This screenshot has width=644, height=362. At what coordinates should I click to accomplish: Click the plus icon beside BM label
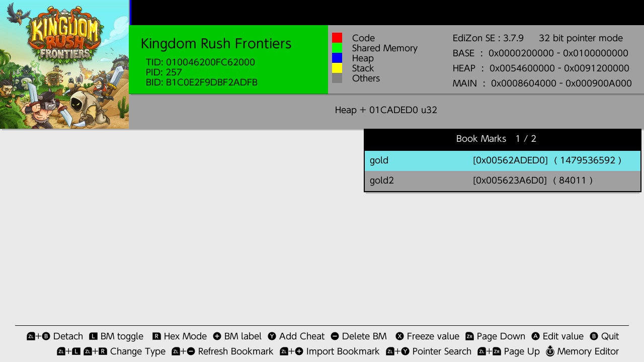pyautogui.click(x=217, y=336)
